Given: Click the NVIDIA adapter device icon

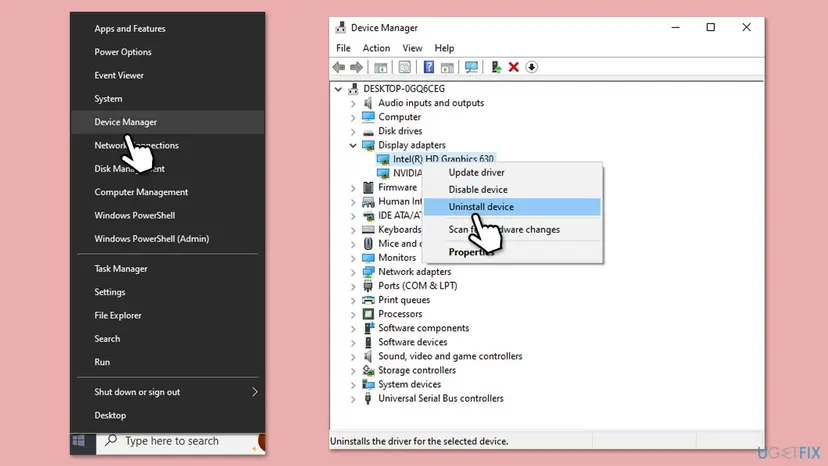Looking at the screenshot, I should [x=383, y=173].
